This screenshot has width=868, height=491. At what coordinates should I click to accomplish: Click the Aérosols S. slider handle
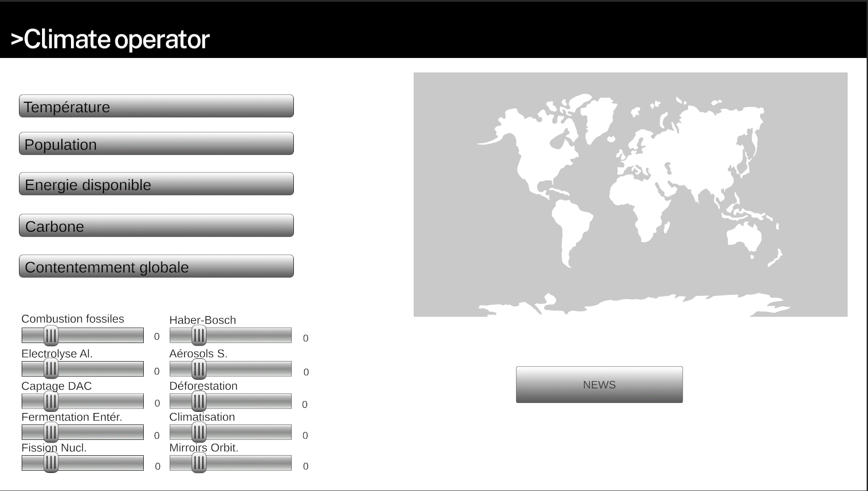pyautogui.click(x=199, y=369)
